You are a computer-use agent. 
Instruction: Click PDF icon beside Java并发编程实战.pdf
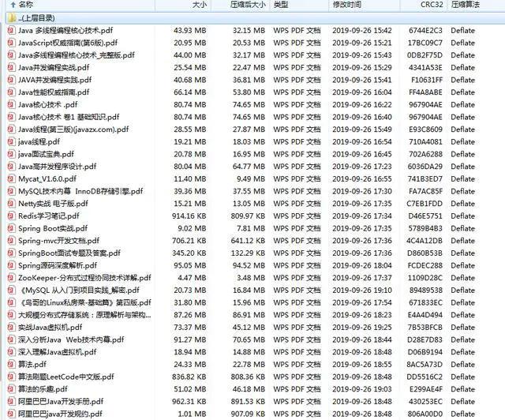pyautogui.click(x=11, y=67)
